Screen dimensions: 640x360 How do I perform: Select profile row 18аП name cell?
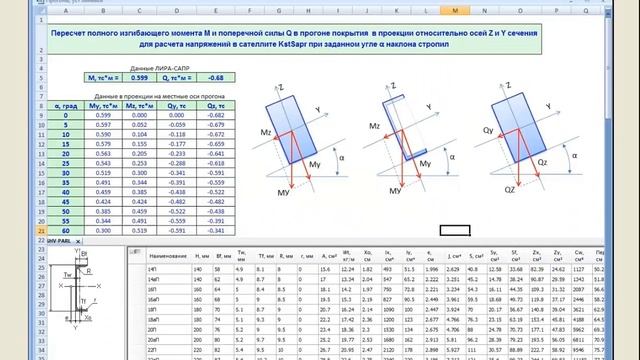[168, 320]
